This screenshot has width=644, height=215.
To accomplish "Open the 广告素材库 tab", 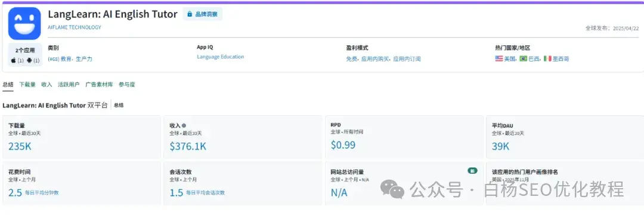I will point(99,84).
